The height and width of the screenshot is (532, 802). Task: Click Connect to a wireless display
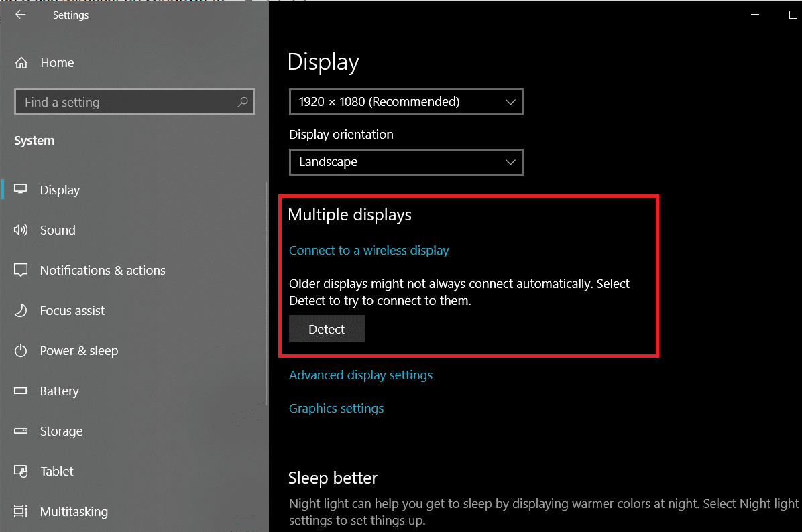click(x=369, y=251)
